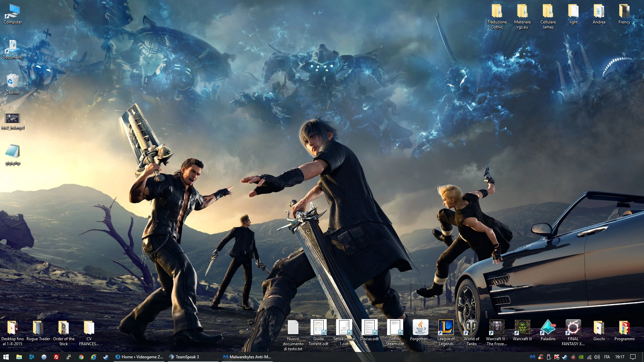Launch FileZilla from the taskbar
Image resolution: width=644 pixels, height=362 pixels.
pyautogui.click(x=56, y=357)
